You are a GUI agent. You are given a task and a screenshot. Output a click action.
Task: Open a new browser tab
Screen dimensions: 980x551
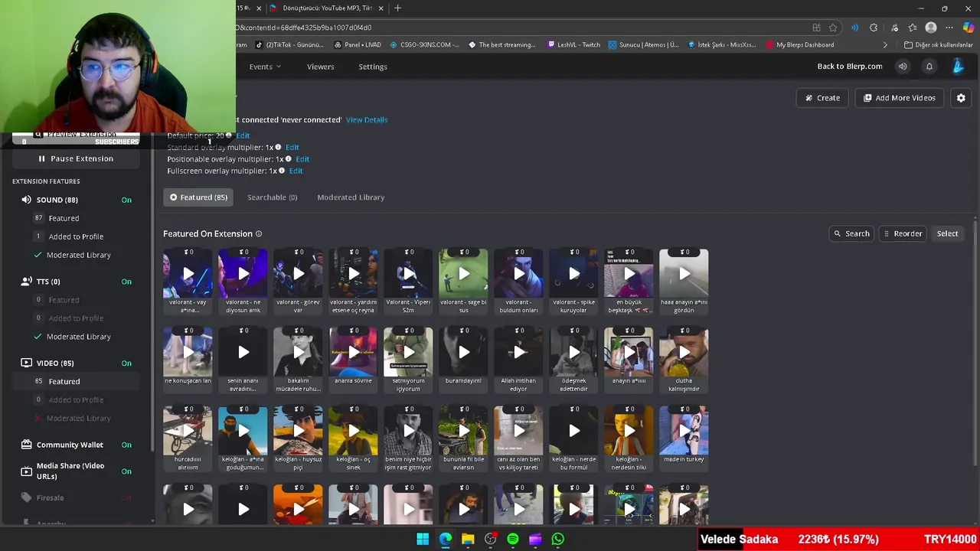tap(397, 8)
